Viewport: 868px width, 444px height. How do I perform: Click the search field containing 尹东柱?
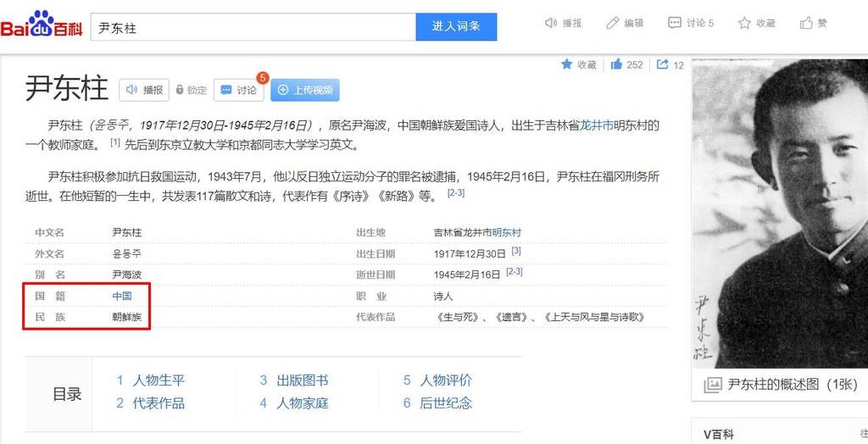(x=253, y=27)
